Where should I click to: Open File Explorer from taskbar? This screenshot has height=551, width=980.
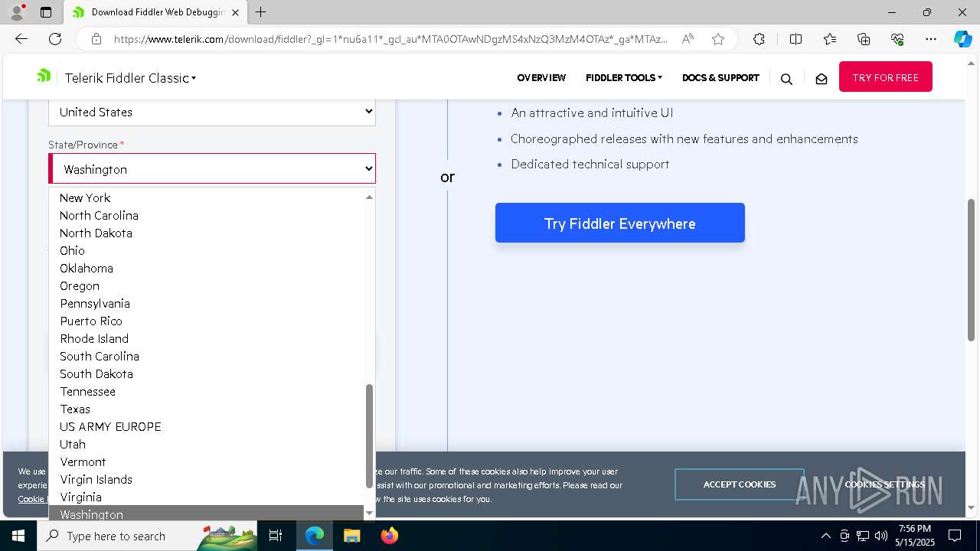point(351,536)
